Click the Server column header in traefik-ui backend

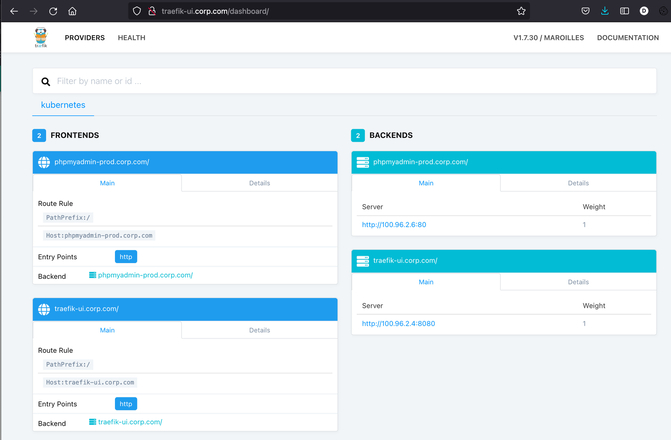[x=372, y=306]
